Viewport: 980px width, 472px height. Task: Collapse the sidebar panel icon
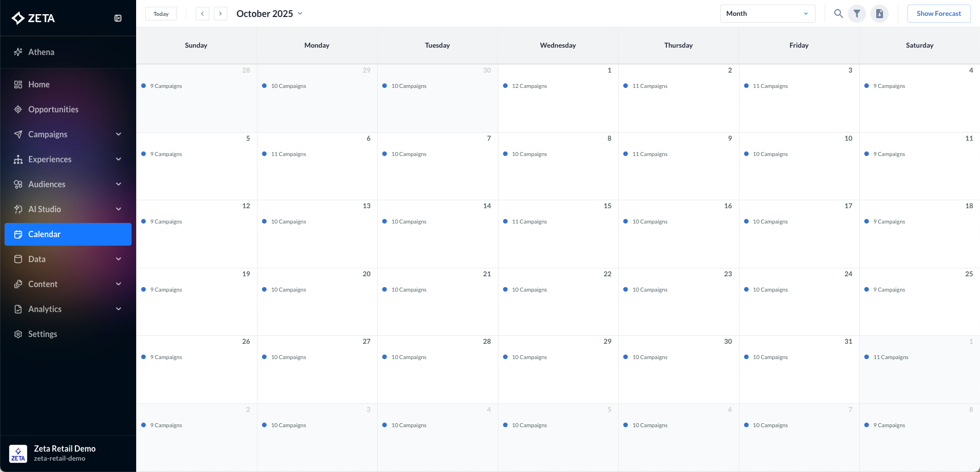tap(118, 18)
